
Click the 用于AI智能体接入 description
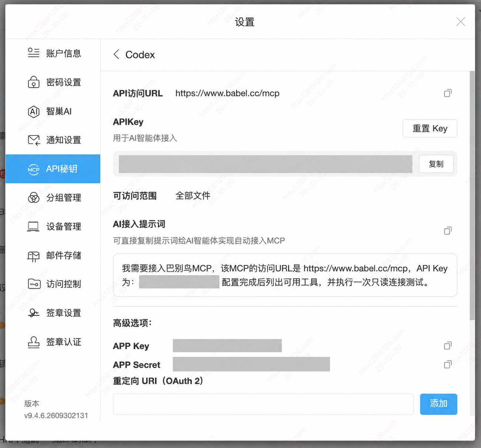click(x=145, y=138)
